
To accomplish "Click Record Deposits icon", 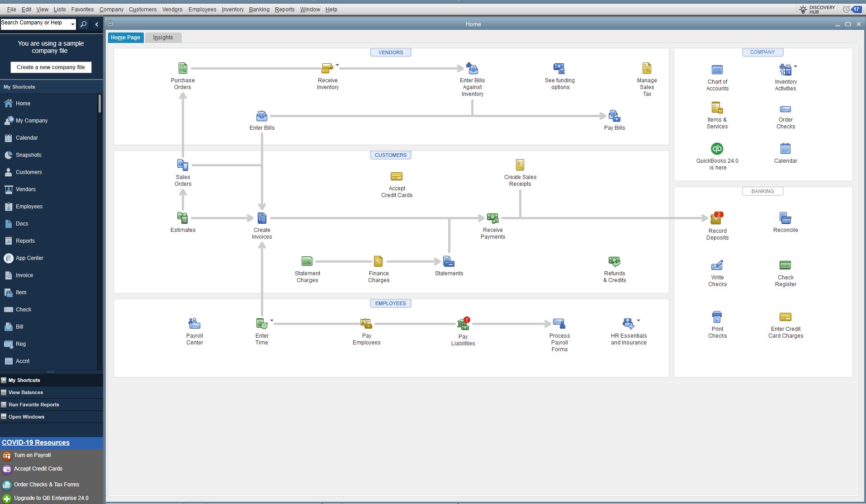I will 716,218.
